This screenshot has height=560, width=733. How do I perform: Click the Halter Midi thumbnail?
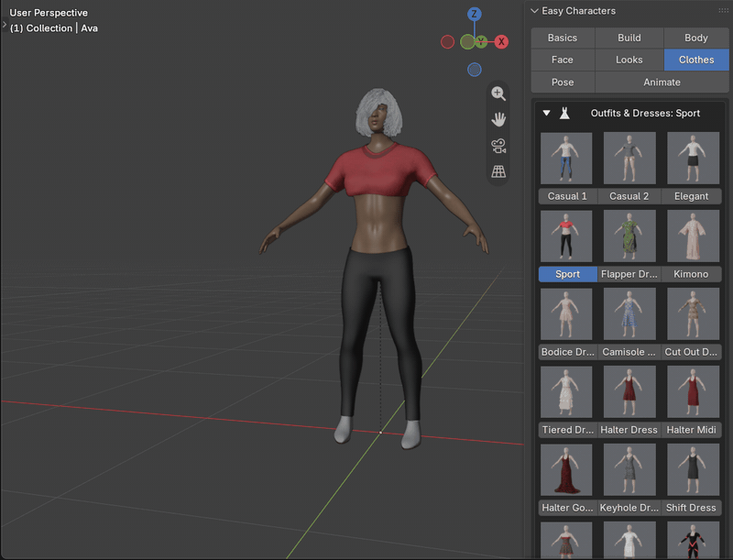tap(694, 391)
